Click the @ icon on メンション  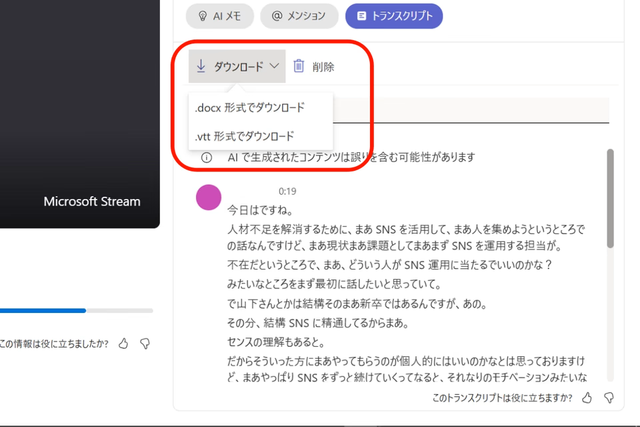coord(277,16)
